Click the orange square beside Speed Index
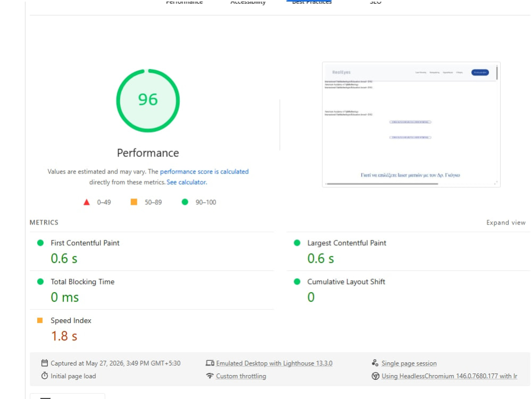This screenshot has height=399, width=532. click(40, 320)
